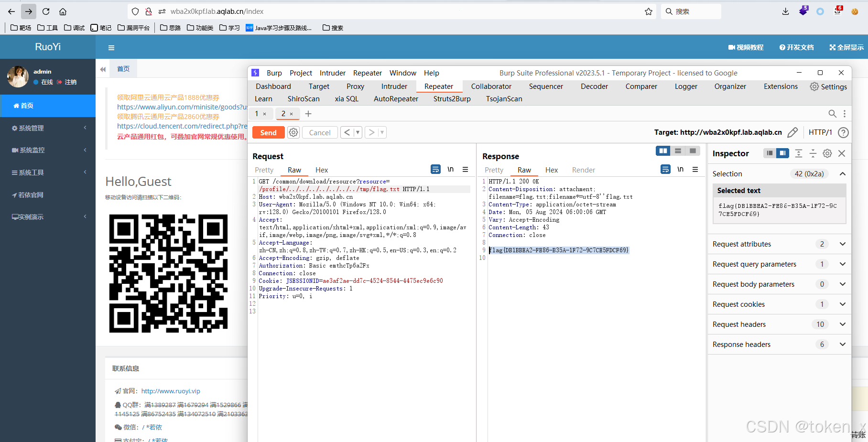This screenshot has width=868, height=442.
Task: Open 开发文档 link in RuoYi header
Action: tap(796, 47)
